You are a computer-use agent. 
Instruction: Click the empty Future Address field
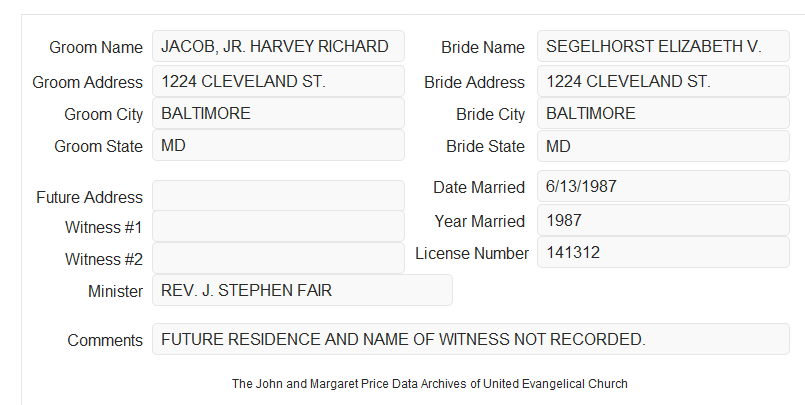click(x=278, y=196)
